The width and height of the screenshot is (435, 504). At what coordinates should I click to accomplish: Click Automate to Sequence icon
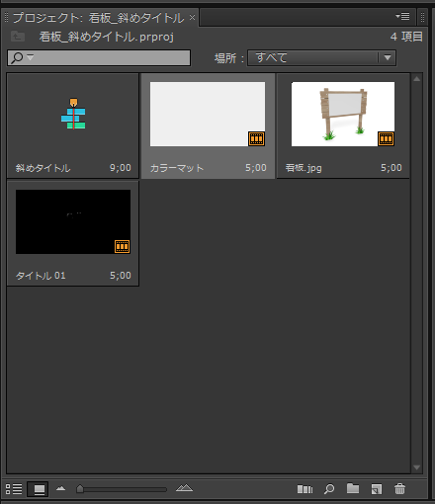click(304, 489)
